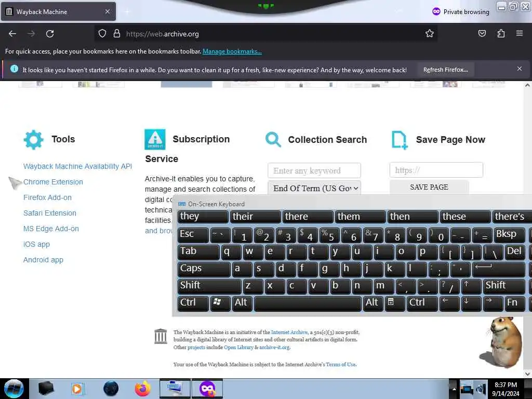532x399 pixels.
Task: Click the Windows logo key on keyboard
Action: click(220, 303)
